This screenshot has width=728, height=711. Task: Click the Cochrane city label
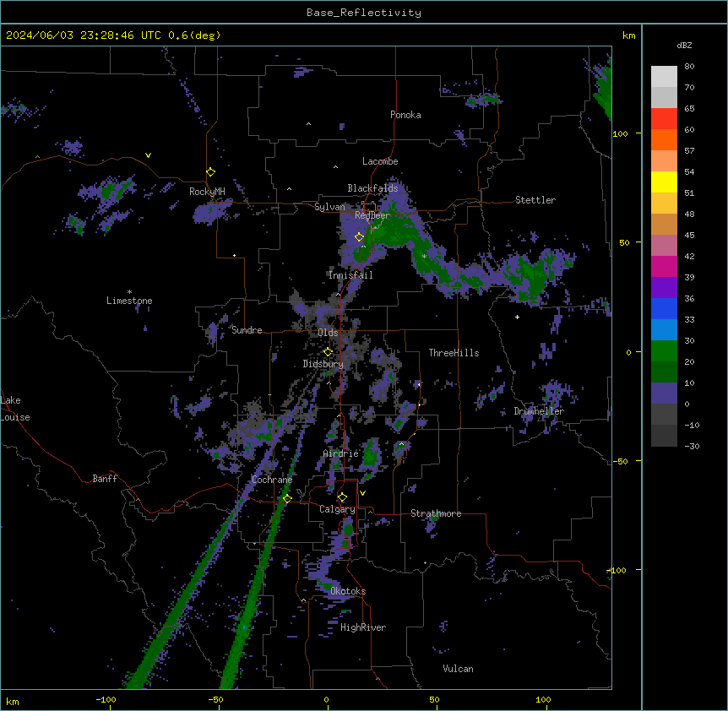tap(272, 480)
